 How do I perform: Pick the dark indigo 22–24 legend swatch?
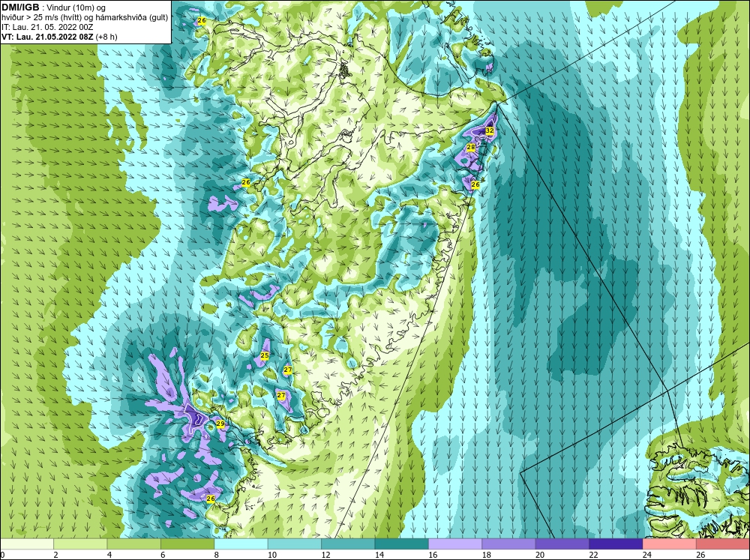click(616, 544)
